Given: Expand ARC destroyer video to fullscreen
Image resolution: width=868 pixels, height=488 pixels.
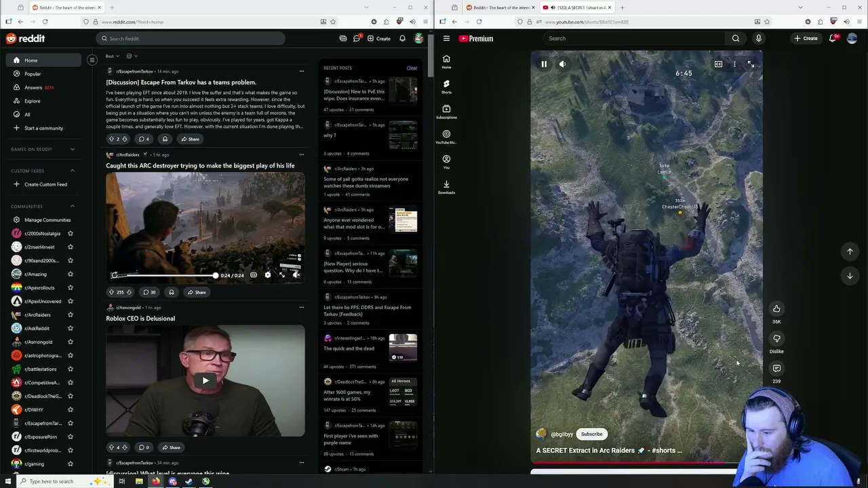Looking at the screenshot, I should [x=281, y=275].
